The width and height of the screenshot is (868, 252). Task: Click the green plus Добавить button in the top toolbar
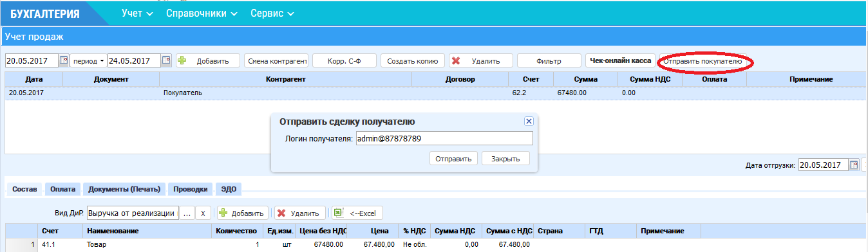point(208,61)
